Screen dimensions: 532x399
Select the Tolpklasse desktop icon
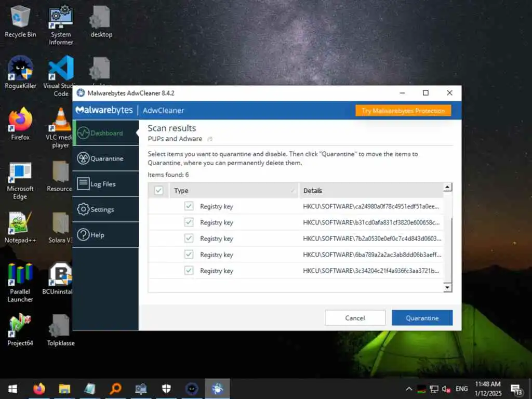point(61,330)
